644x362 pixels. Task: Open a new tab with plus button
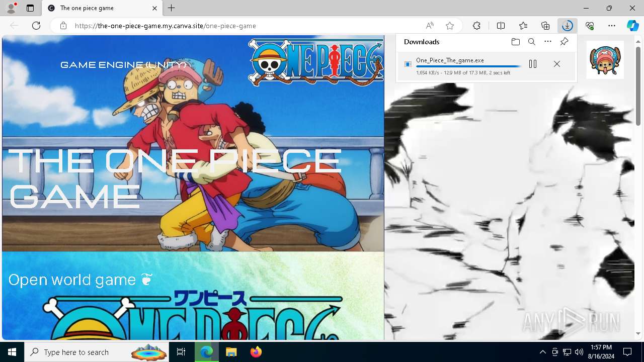click(172, 8)
